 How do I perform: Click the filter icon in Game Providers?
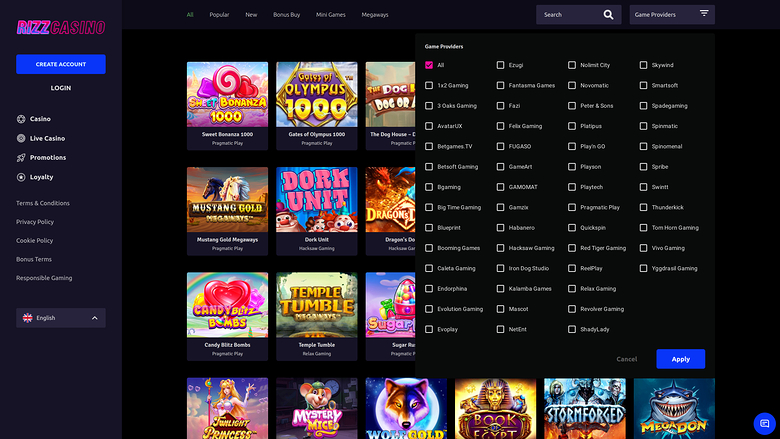(704, 13)
